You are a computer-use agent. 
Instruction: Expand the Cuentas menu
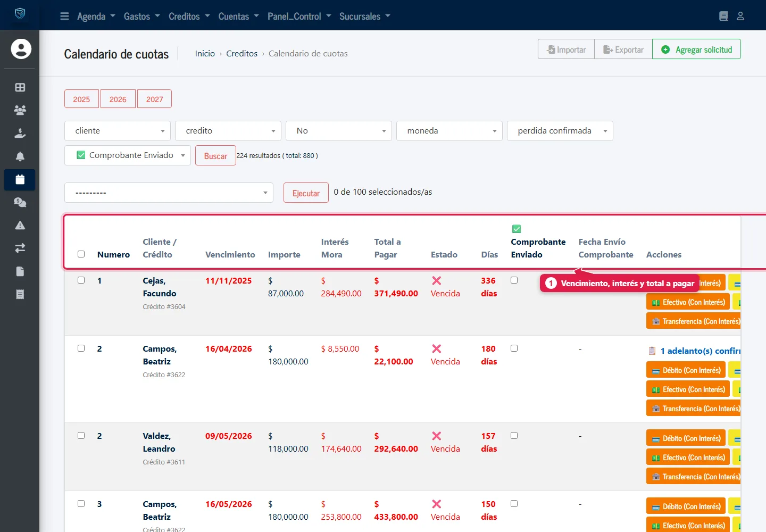238,16
